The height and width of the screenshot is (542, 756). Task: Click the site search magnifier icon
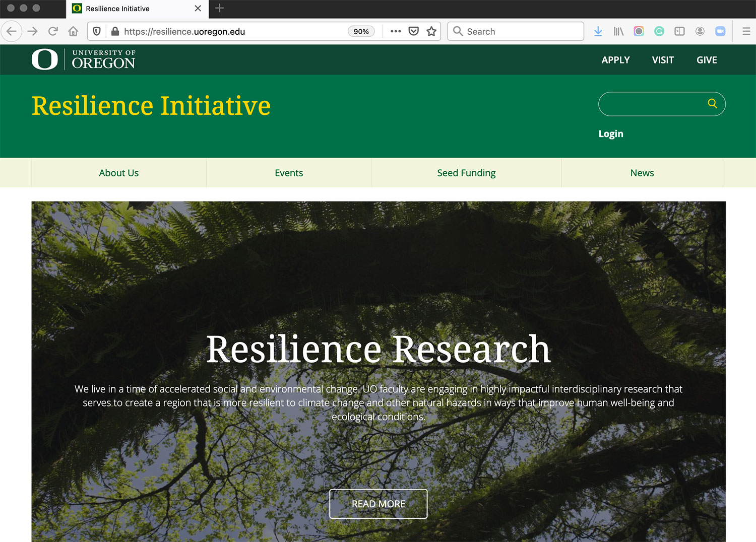(712, 103)
